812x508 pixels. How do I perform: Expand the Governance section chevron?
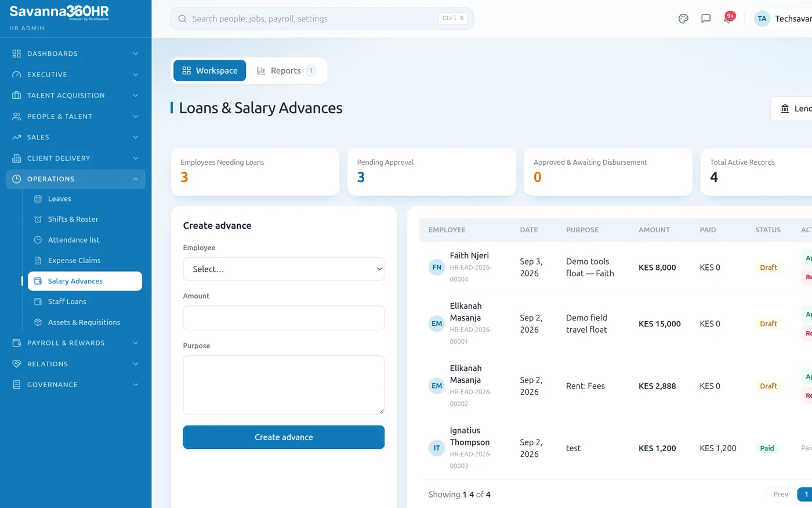pos(135,384)
